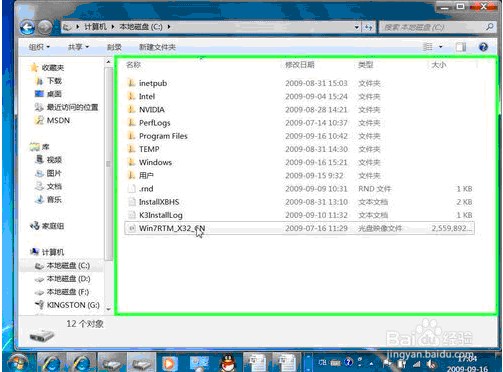This screenshot has width=503, height=372.
Task: Select the 用户 folder icon
Action: pyautogui.click(x=132, y=175)
